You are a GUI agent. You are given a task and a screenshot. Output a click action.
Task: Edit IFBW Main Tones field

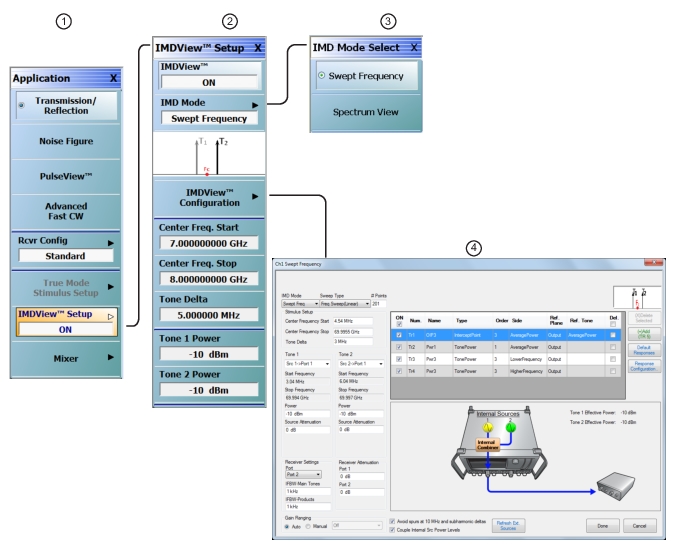click(308, 491)
